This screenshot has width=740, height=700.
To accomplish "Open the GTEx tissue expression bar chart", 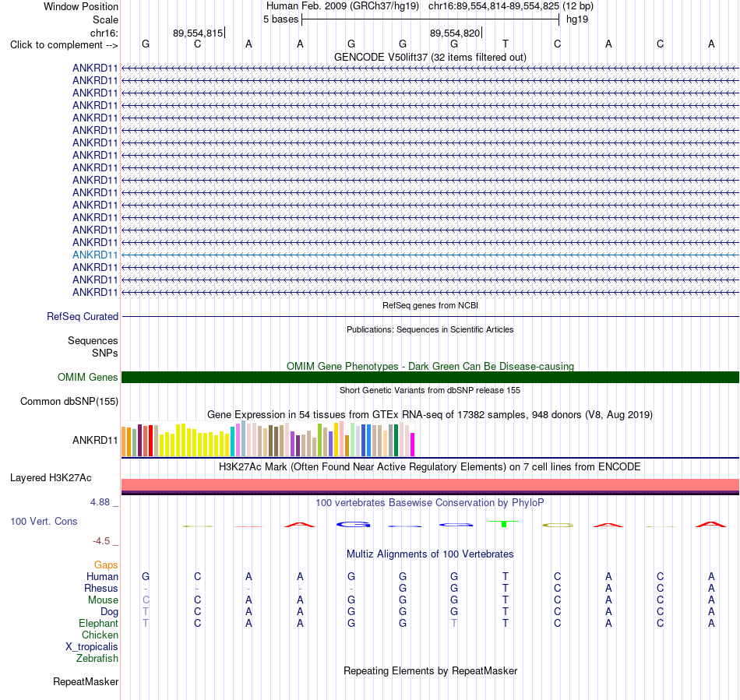I will (x=268, y=439).
